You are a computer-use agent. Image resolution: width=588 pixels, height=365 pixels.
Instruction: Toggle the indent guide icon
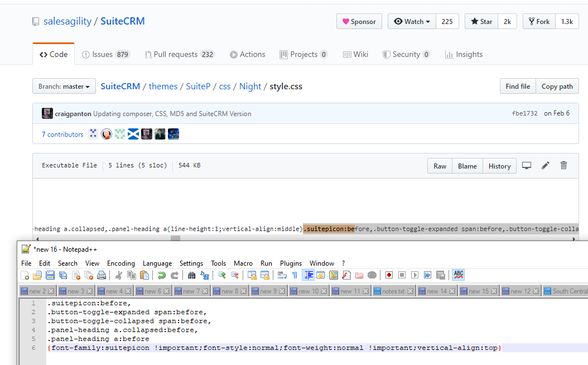308,275
